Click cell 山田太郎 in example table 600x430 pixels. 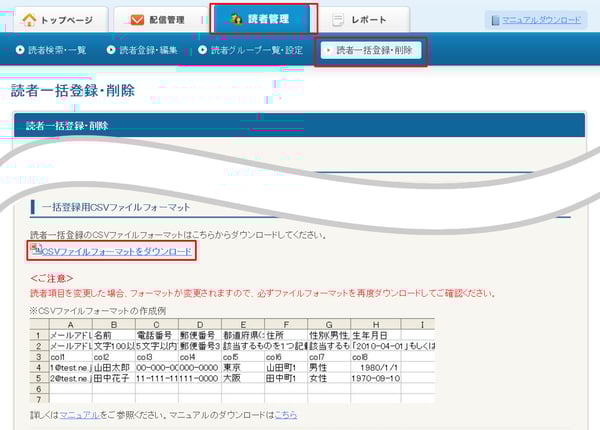pyautogui.click(x=114, y=368)
